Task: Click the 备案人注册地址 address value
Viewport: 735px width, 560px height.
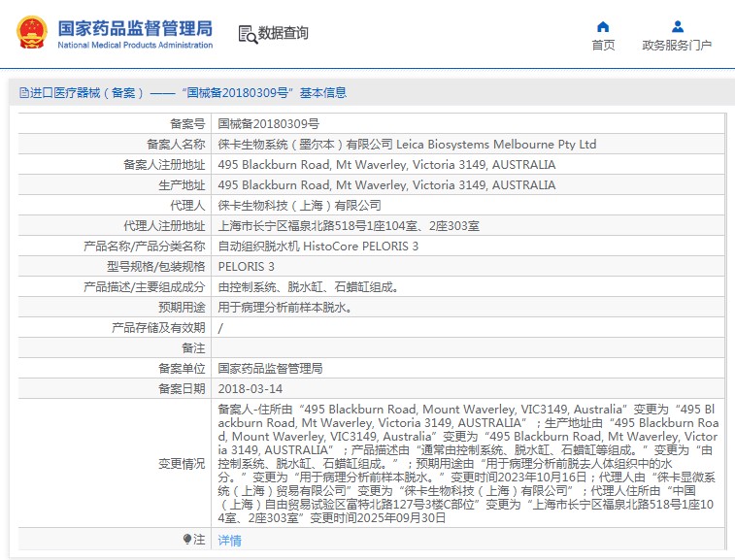Action: point(386,165)
